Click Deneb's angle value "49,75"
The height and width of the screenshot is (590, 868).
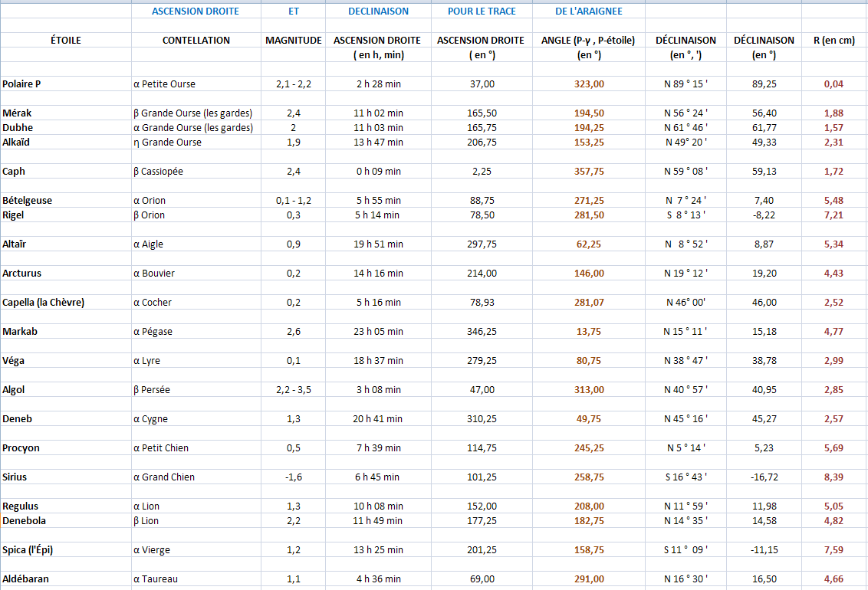coord(588,419)
